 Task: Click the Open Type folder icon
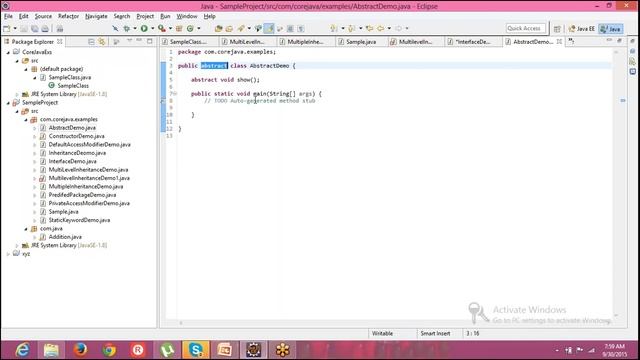[x=218, y=29]
